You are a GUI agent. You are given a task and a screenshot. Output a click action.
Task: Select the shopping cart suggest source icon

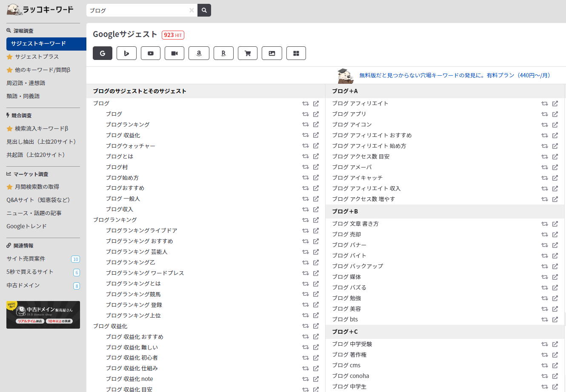click(248, 53)
